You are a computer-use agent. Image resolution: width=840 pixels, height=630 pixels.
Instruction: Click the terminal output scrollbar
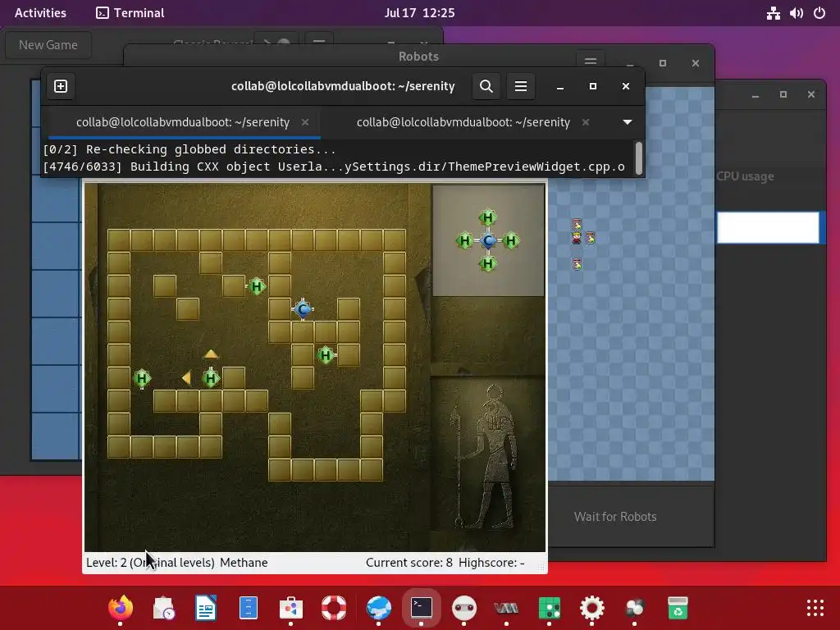point(638,158)
